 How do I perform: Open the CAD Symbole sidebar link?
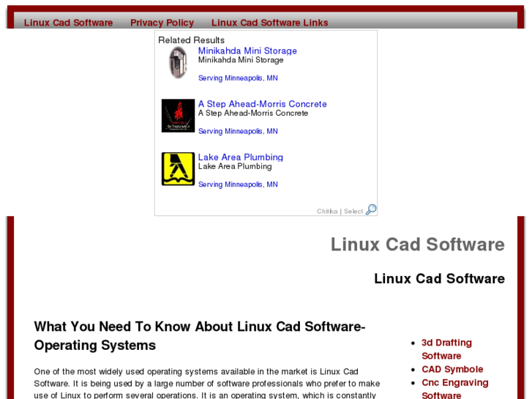tap(452, 369)
